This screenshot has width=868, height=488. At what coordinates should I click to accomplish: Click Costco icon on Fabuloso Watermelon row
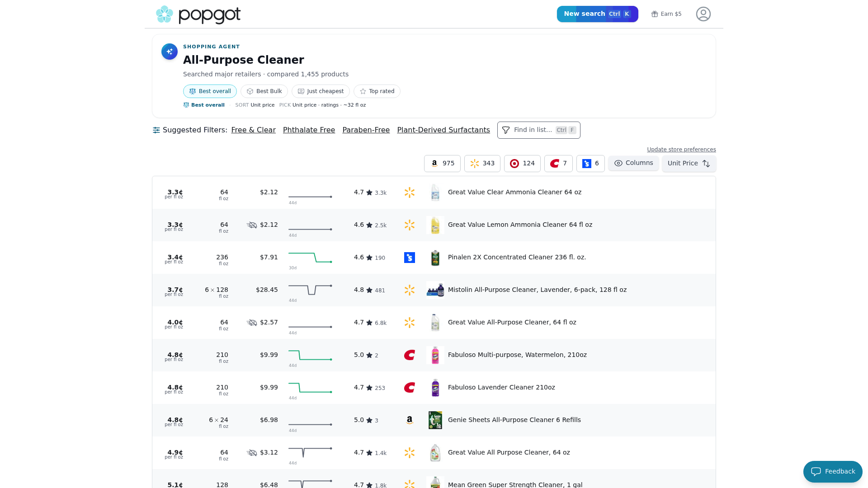point(410,355)
